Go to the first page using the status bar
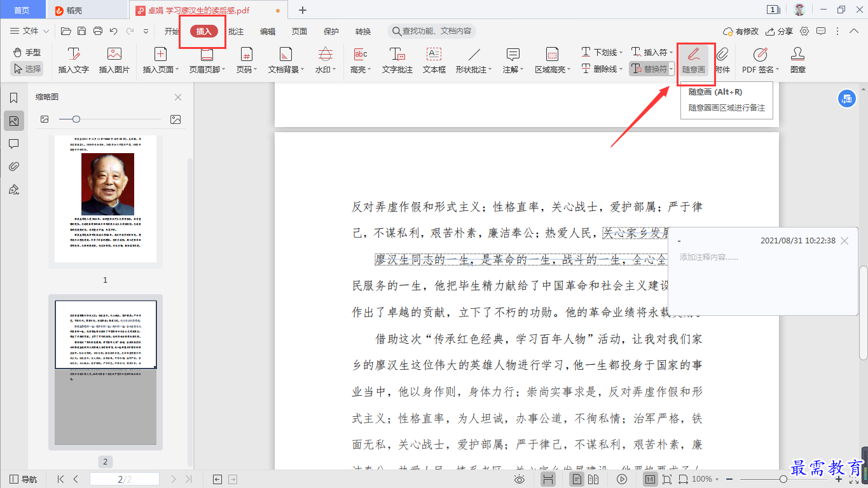 (x=61, y=479)
